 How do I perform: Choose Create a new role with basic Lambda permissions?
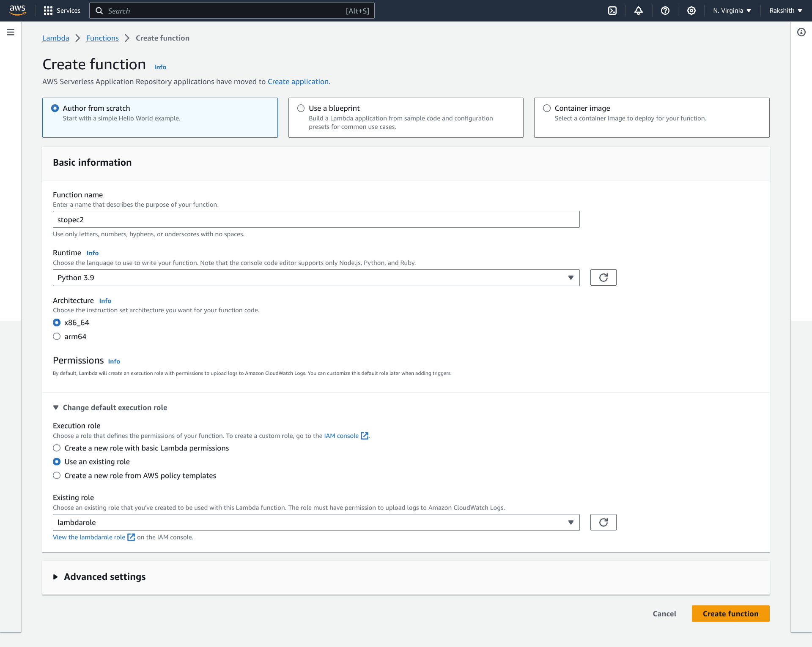57,448
